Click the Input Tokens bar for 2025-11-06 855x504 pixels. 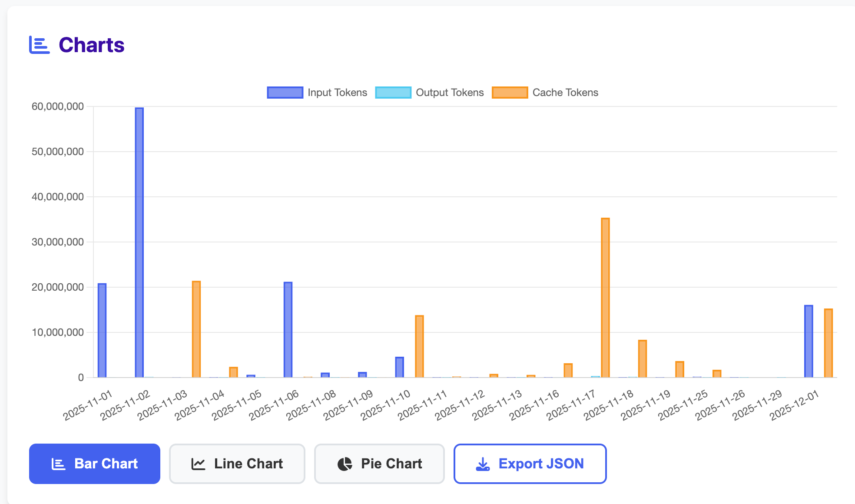(x=288, y=330)
